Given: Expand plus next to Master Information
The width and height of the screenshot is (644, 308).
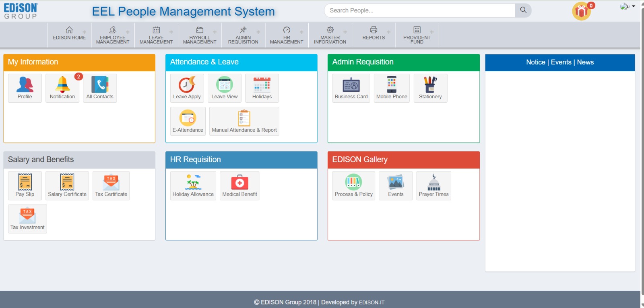Looking at the screenshot, I should point(345,32).
